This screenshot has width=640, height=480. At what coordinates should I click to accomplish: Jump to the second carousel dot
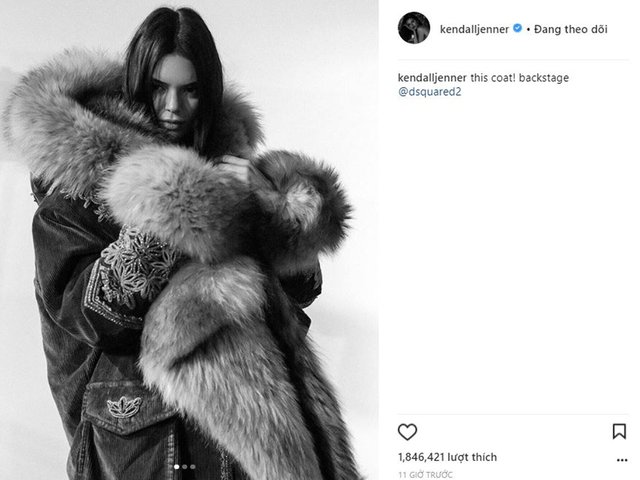pyautogui.click(x=184, y=467)
